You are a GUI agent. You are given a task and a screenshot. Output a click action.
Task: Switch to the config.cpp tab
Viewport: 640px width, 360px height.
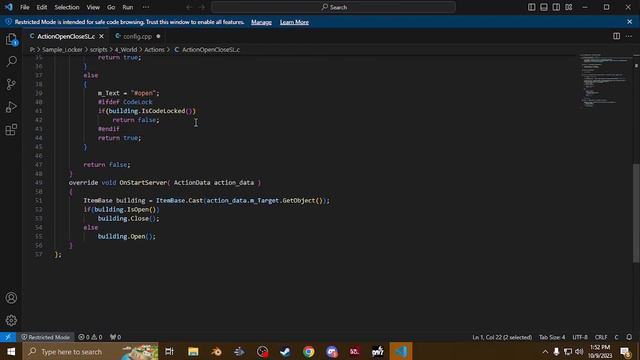click(138, 36)
